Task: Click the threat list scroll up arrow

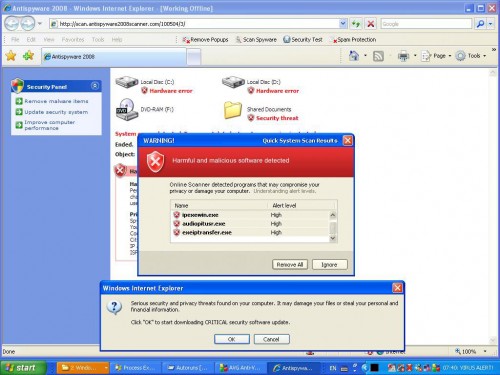Action: coord(333,215)
